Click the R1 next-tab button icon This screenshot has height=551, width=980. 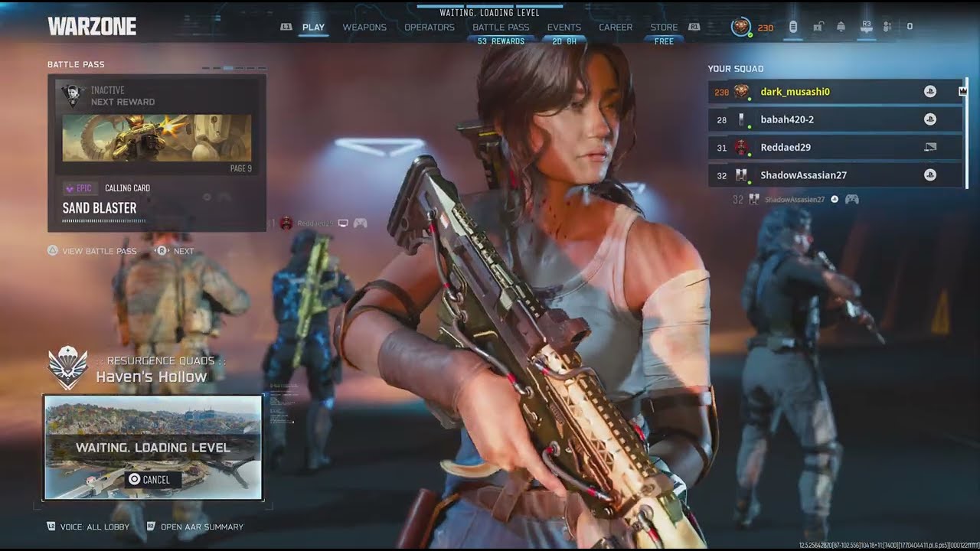click(694, 27)
